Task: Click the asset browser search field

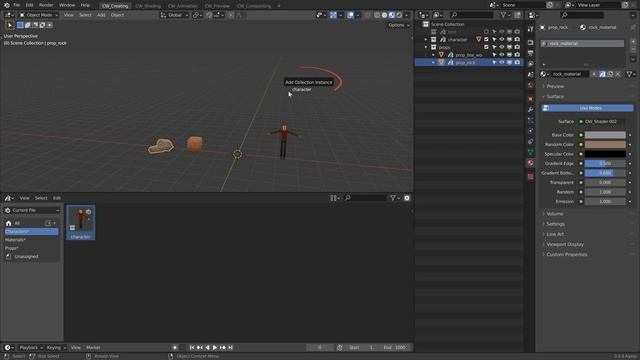Action: point(366,198)
